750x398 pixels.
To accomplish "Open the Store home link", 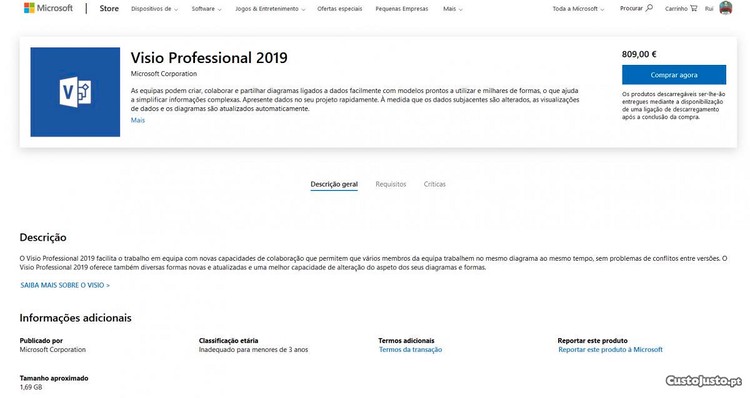I will (x=109, y=9).
